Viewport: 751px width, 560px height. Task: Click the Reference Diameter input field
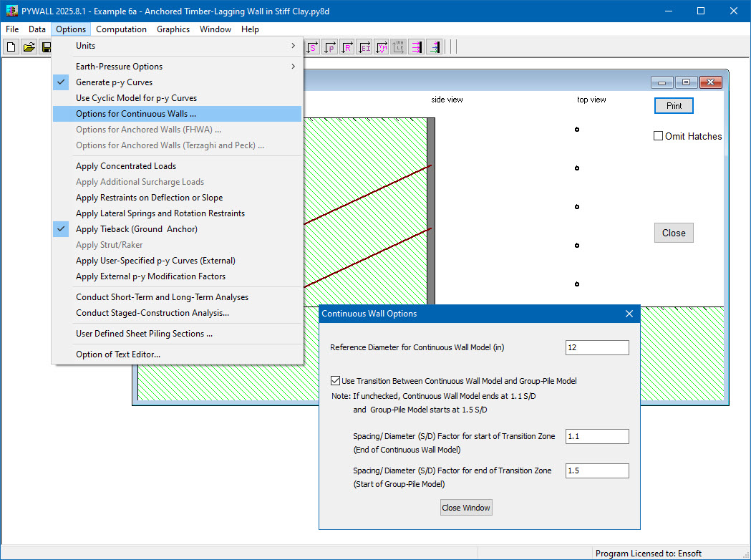coord(596,347)
